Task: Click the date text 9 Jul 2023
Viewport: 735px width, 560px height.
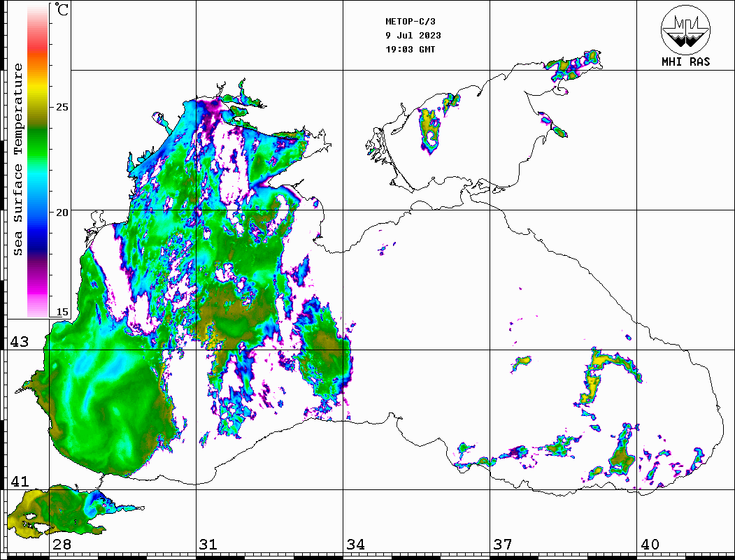Action: coord(413,36)
